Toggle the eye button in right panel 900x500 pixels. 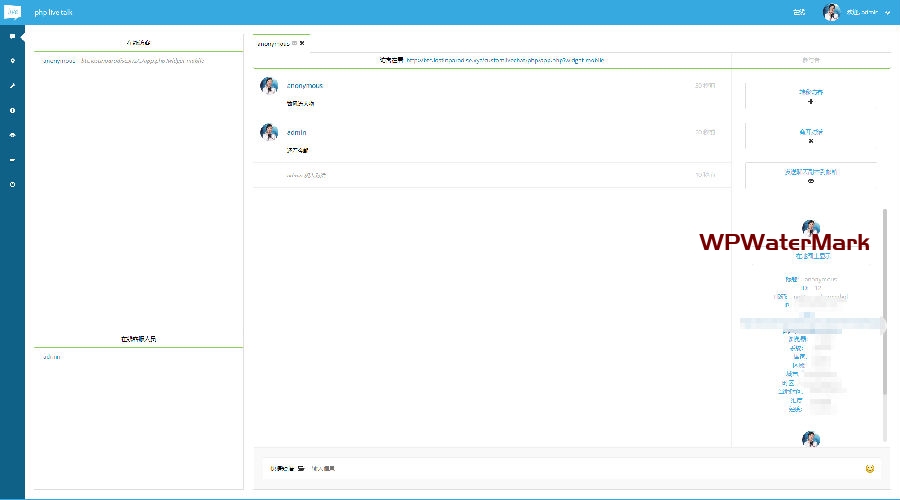click(811, 181)
